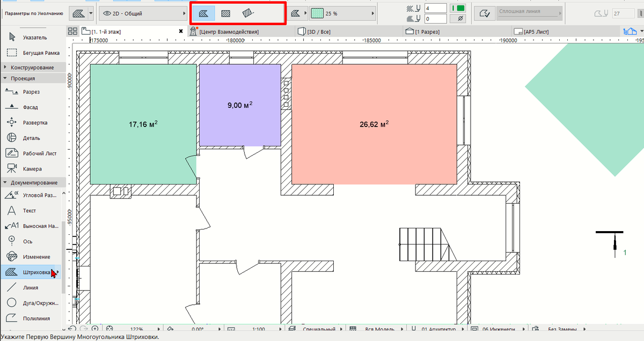The image size is (644, 341).
Task: Choose drafting fill category (first hatch button)
Action: [204, 13]
